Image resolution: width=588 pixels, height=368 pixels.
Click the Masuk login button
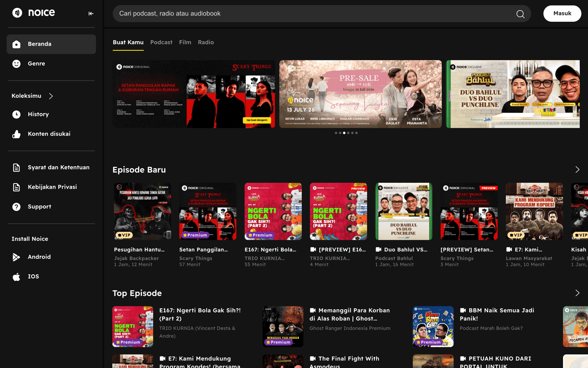coord(562,14)
